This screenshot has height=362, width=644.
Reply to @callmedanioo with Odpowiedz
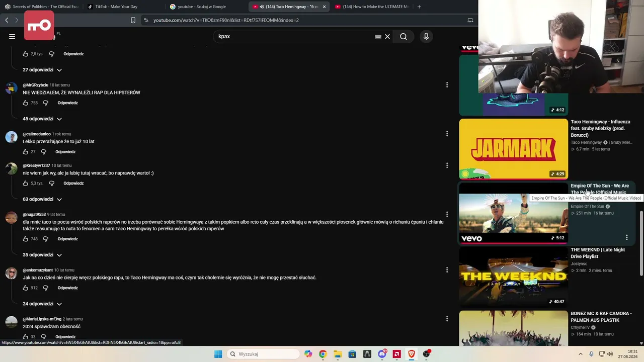click(65, 151)
